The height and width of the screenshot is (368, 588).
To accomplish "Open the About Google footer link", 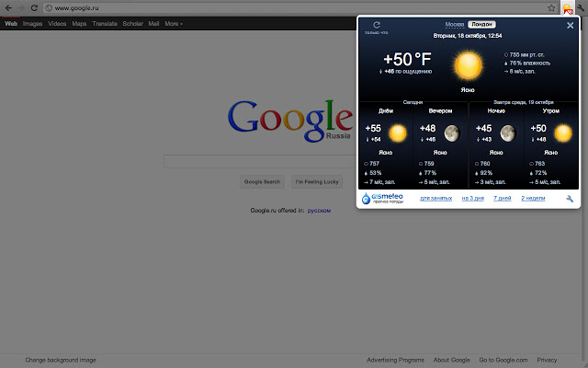I will coord(451,360).
